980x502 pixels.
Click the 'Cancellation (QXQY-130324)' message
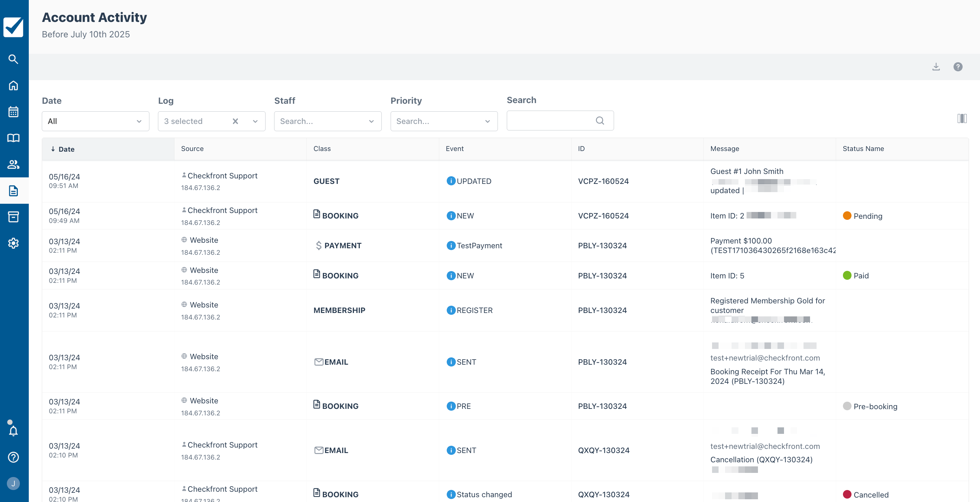point(761,460)
